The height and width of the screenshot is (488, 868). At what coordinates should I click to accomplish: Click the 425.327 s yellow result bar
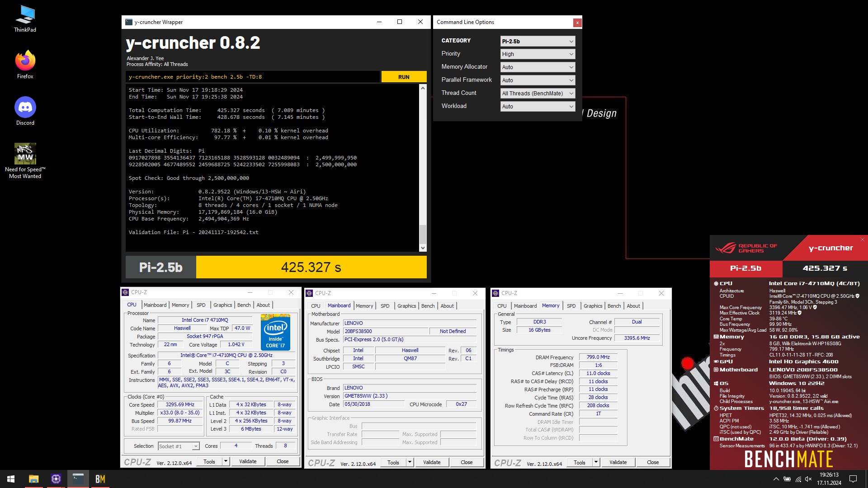point(311,267)
